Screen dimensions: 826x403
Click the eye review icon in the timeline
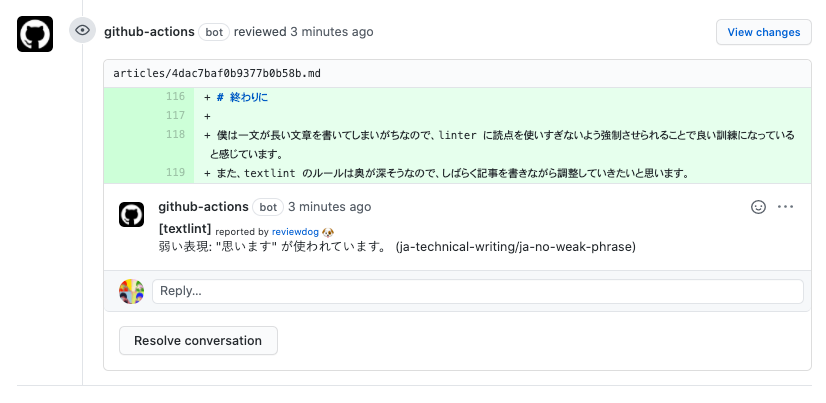[x=82, y=31]
